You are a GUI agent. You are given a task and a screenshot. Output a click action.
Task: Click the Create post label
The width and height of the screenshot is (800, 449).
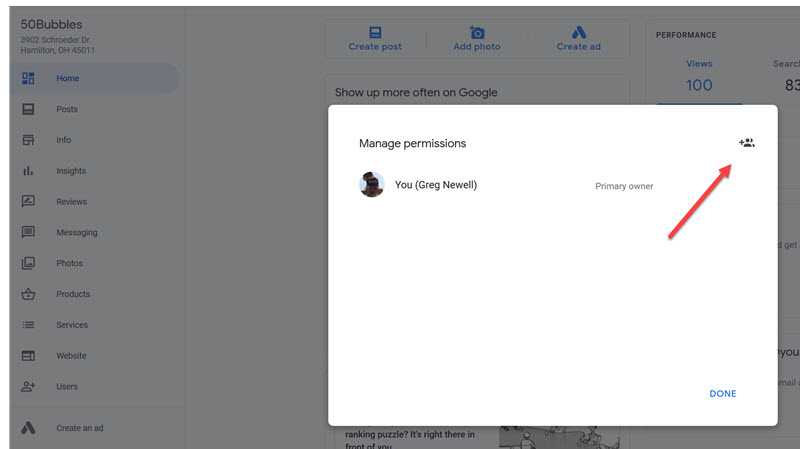[x=375, y=46]
